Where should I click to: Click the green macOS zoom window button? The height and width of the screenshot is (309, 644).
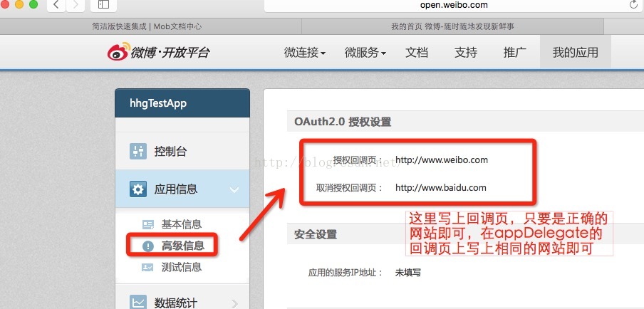(x=33, y=4)
